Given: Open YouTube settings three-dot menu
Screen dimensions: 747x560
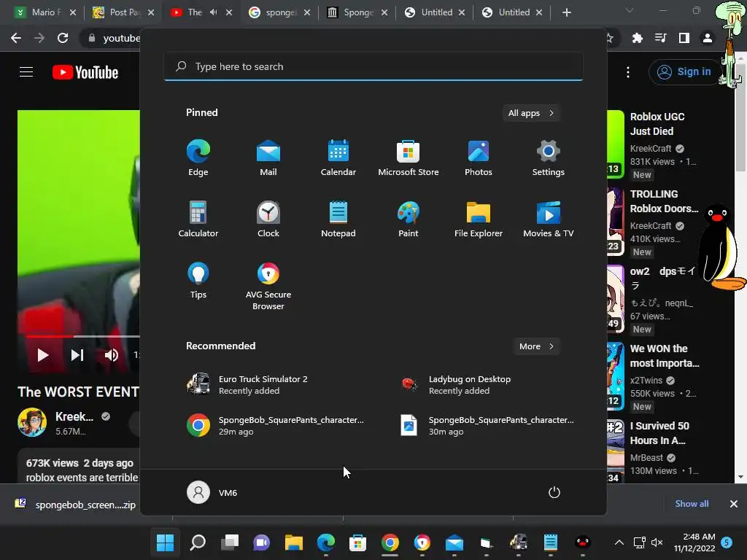Looking at the screenshot, I should [628, 72].
